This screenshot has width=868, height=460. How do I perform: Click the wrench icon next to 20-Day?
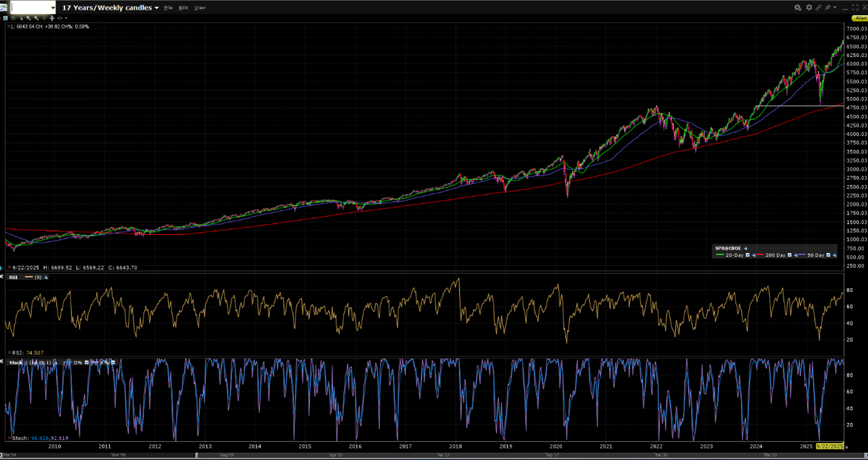(x=754, y=255)
